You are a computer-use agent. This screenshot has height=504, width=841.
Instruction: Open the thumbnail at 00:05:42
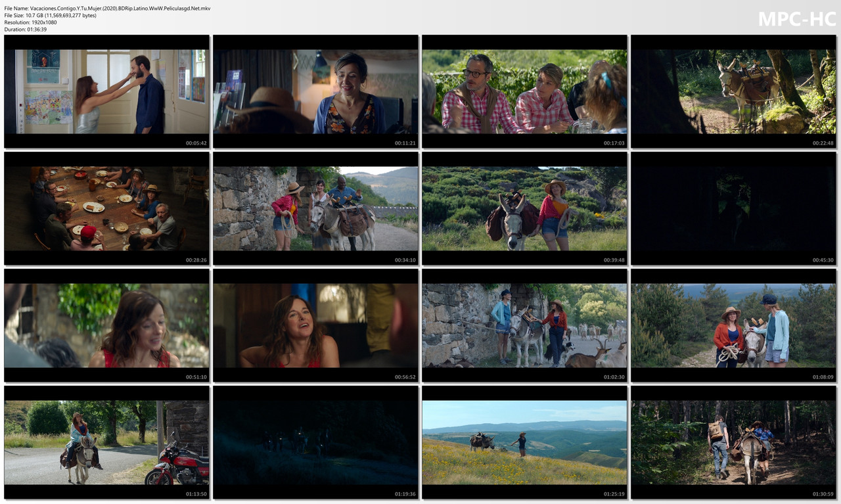tap(106, 91)
